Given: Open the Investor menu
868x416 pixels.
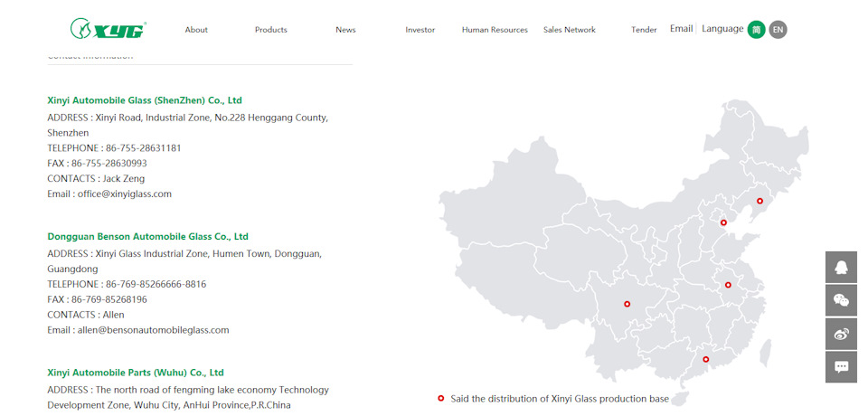Looking at the screenshot, I should pos(420,30).
